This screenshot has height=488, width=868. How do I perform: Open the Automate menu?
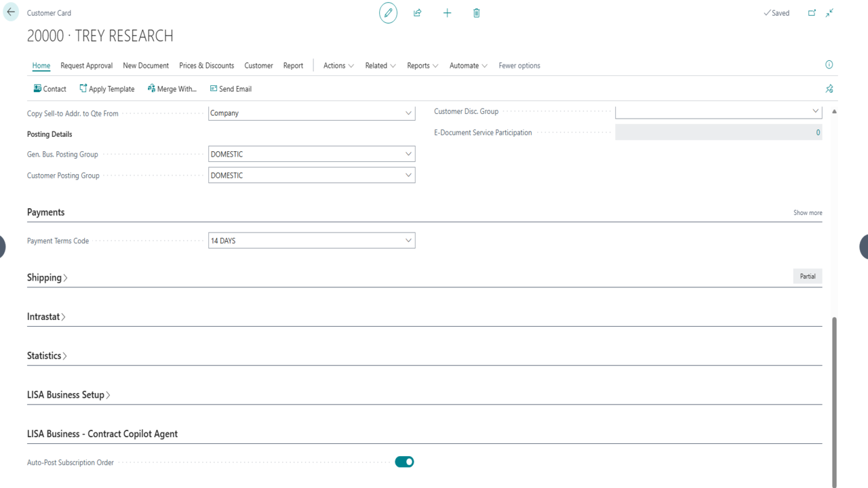pyautogui.click(x=469, y=66)
